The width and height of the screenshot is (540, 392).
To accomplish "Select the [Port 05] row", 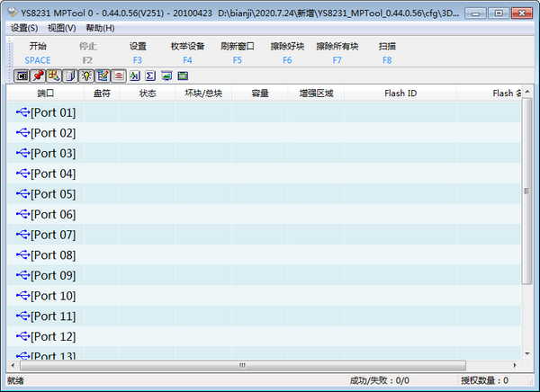I will [x=264, y=193].
